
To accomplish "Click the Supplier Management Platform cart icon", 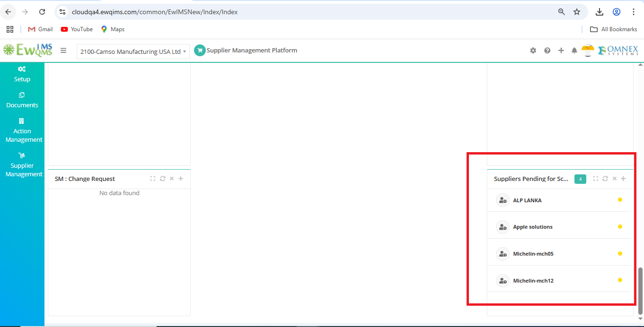I will (x=200, y=50).
